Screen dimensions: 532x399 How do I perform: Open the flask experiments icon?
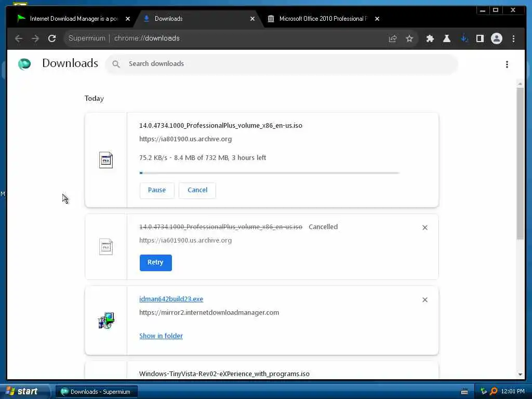pos(447,38)
